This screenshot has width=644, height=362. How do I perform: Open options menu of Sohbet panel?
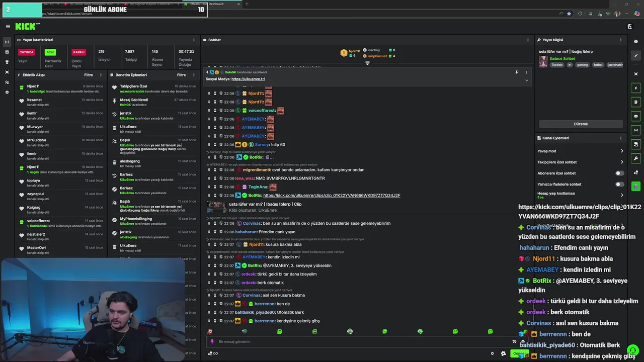coord(528,40)
